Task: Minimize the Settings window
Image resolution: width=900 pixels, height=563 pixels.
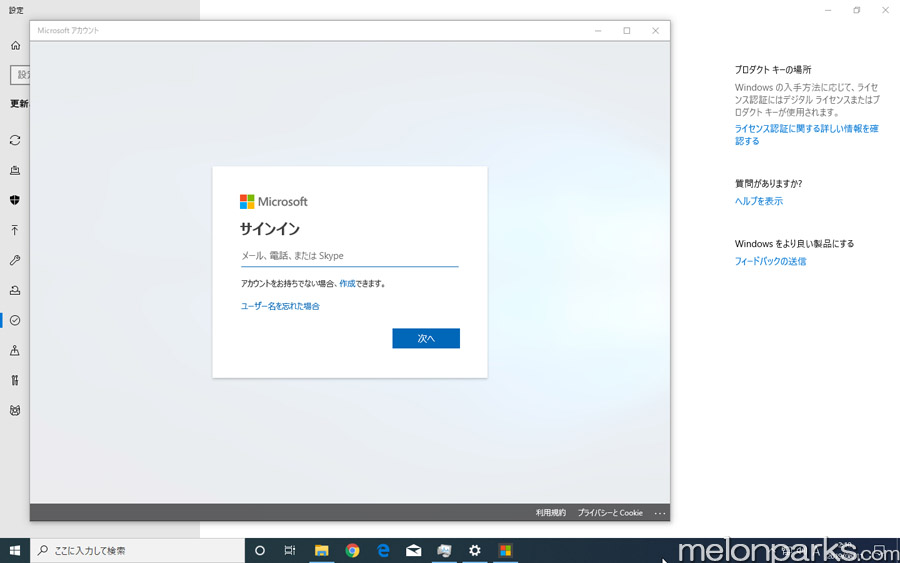Action: pos(828,10)
